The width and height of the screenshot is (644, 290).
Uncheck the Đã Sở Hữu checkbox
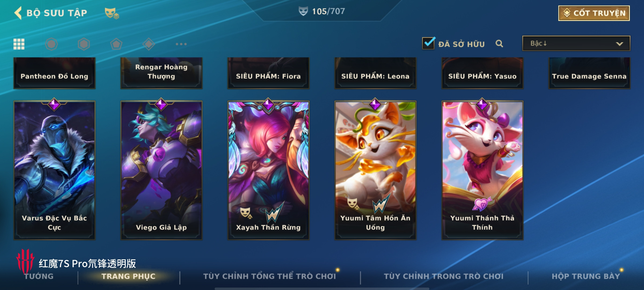tap(428, 43)
